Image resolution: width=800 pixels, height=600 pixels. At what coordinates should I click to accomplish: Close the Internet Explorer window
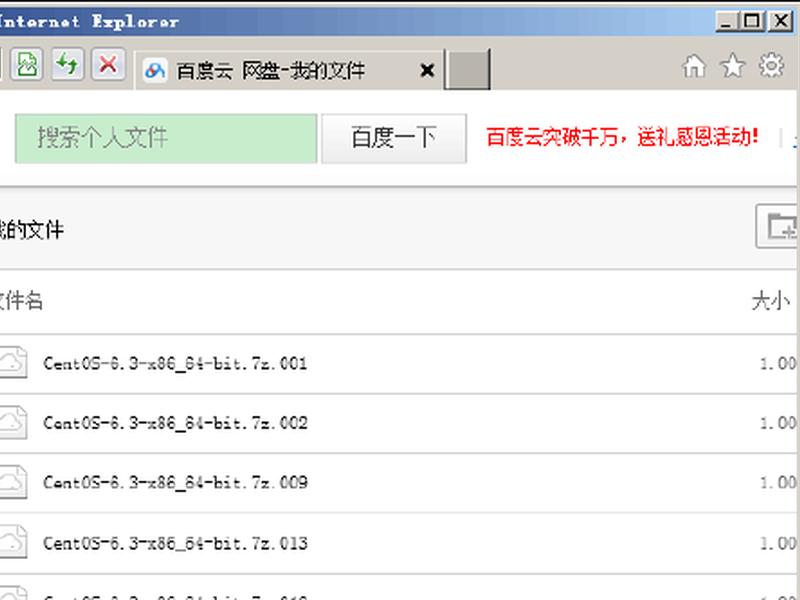781,21
